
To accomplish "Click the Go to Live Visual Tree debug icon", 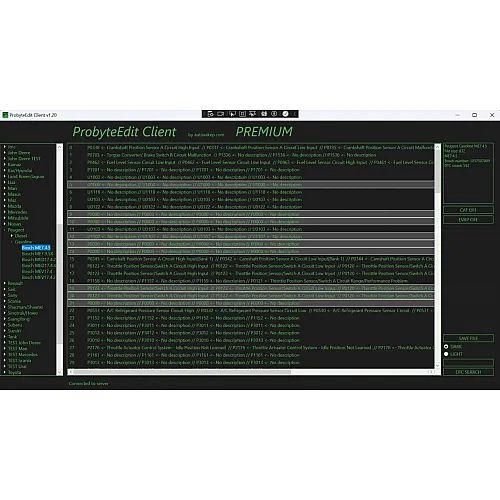I will [210, 114].
